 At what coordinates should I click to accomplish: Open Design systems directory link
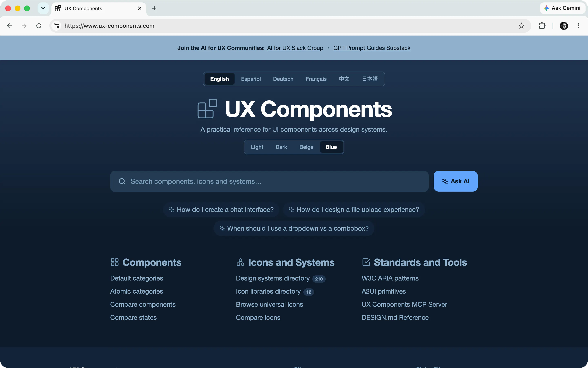coord(273,278)
